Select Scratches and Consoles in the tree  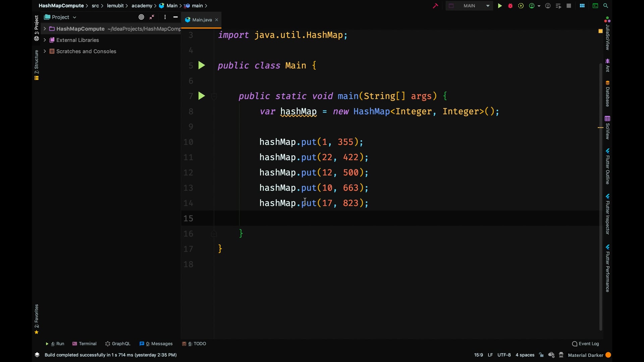86,51
